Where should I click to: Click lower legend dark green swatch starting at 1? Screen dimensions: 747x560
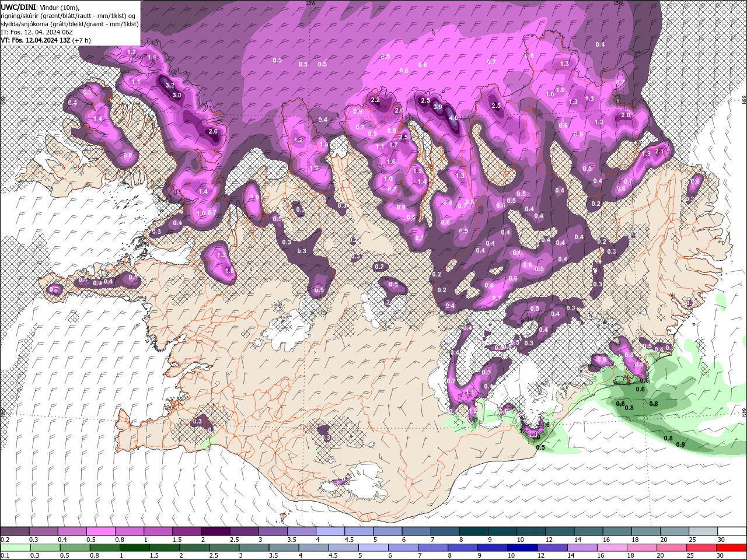[135, 547]
